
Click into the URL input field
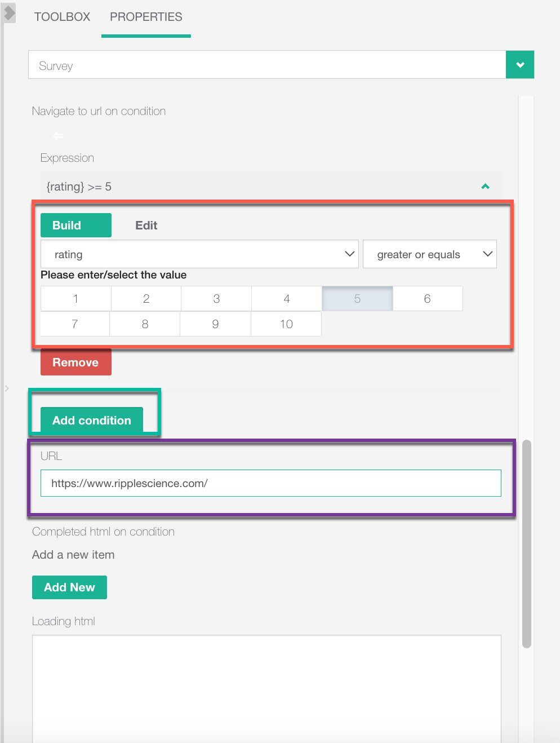[270, 483]
